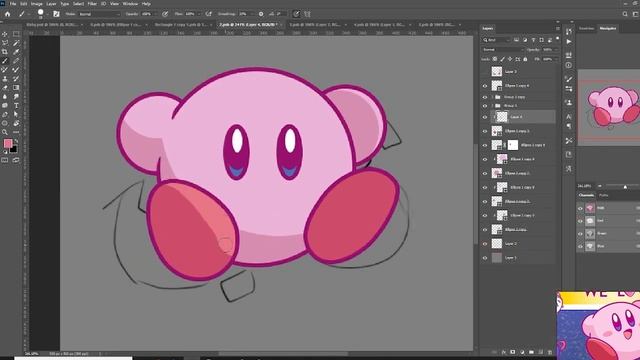The height and width of the screenshot is (360, 640).
Task: Select the Eraser tool
Action: point(5,88)
